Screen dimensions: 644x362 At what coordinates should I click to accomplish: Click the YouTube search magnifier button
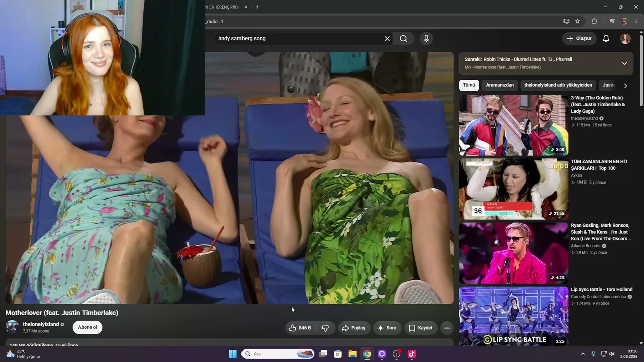404,39
